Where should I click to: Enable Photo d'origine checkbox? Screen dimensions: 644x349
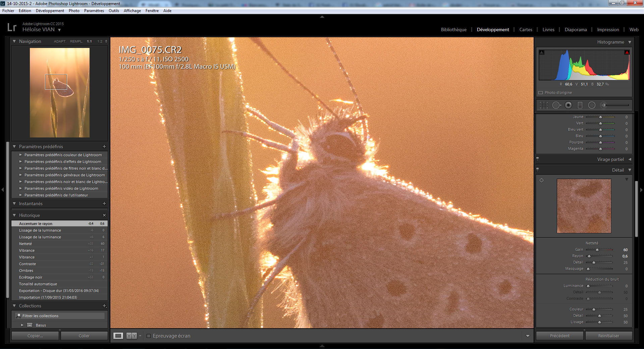(541, 93)
